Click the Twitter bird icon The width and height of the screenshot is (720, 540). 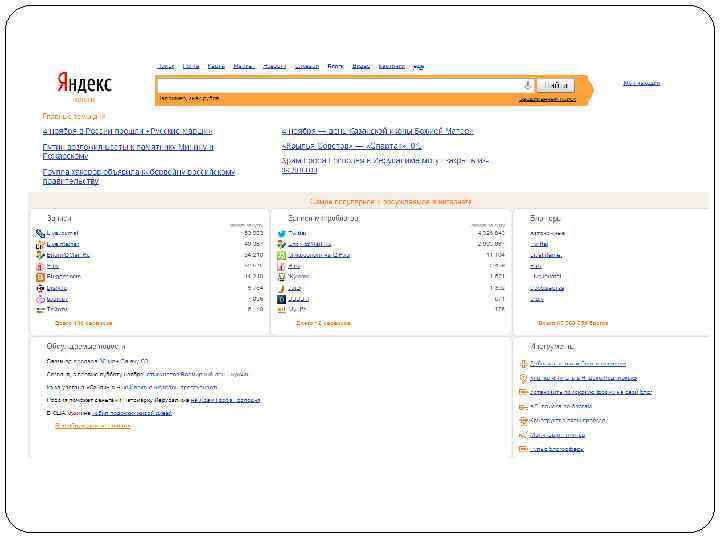tap(281, 233)
